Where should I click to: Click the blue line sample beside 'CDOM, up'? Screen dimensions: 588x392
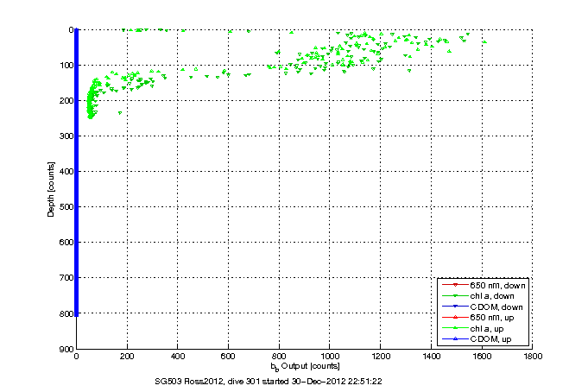pos(455,339)
